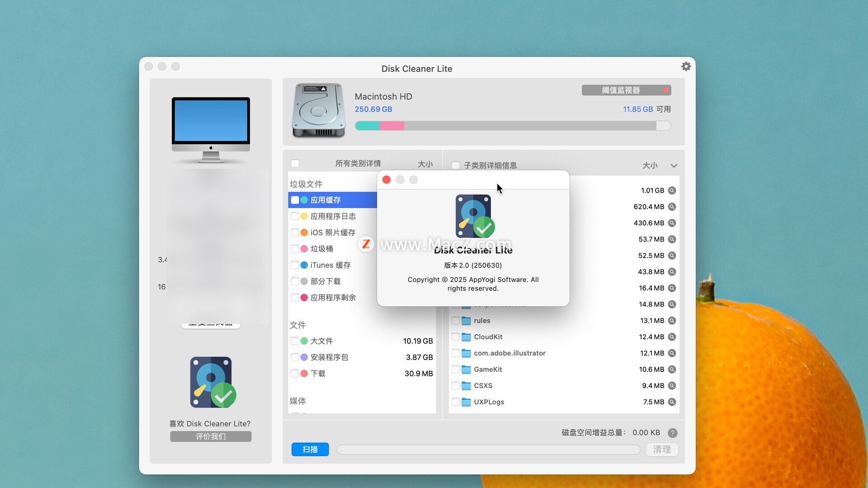This screenshot has width=868, height=488.
Task: Close the About Disk Cleaner Lite dialog
Action: pos(387,180)
